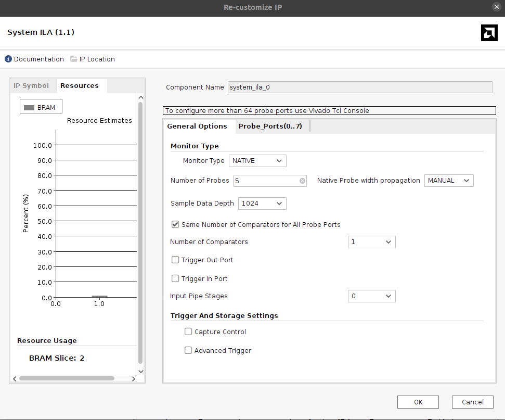The width and height of the screenshot is (505, 420).
Task: Click the 'Resource Estimates' chart title
Action: [99, 121]
